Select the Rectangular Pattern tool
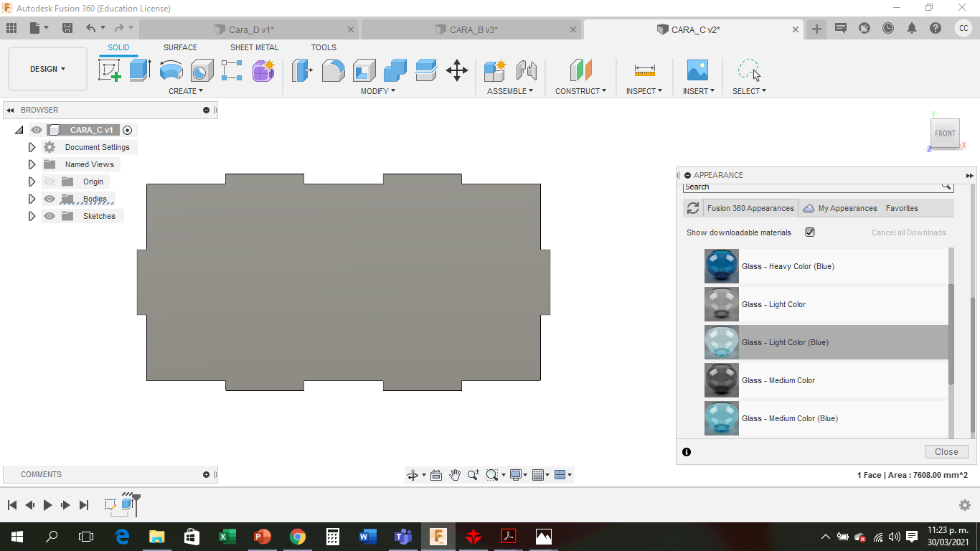This screenshot has height=551, width=980. (x=232, y=70)
